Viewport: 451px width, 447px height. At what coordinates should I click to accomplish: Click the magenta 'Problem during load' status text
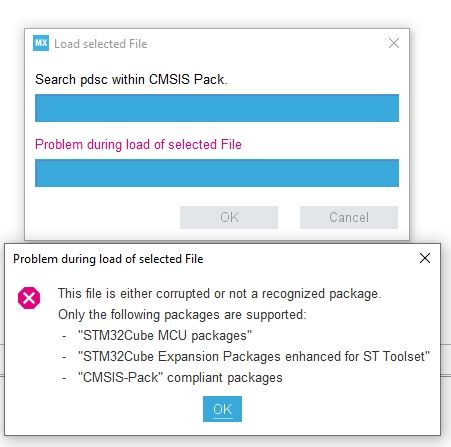[138, 144]
